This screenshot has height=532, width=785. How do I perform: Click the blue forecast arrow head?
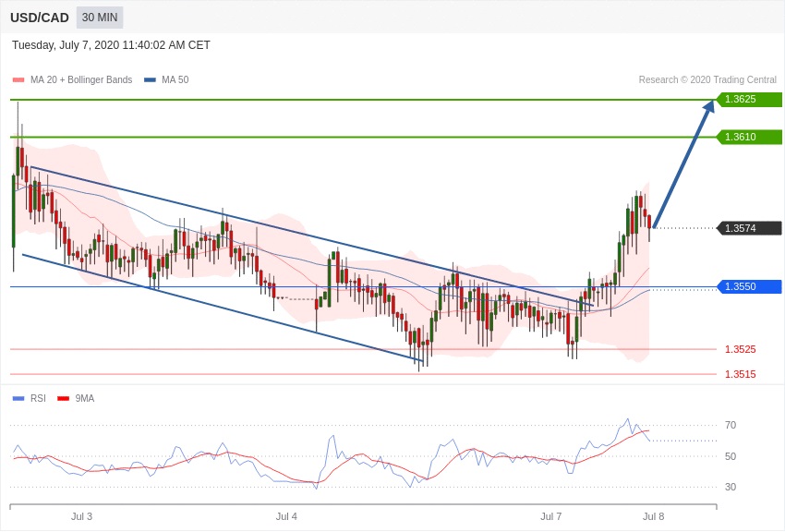coord(709,106)
